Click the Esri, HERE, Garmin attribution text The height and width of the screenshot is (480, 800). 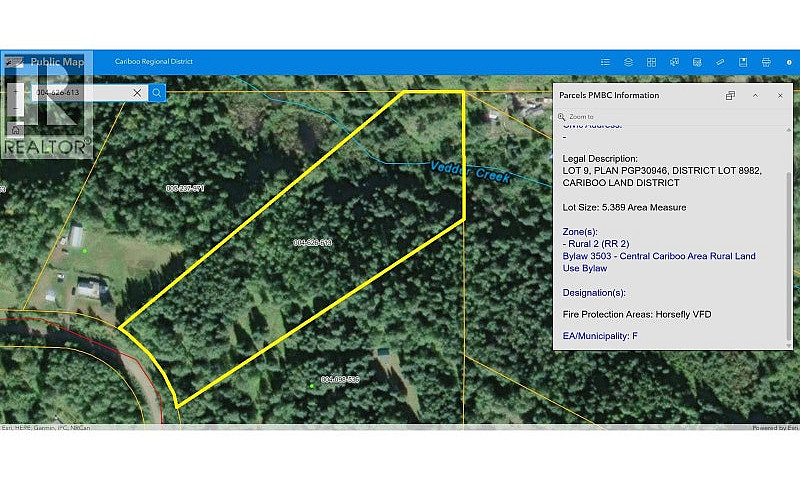click(x=45, y=427)
